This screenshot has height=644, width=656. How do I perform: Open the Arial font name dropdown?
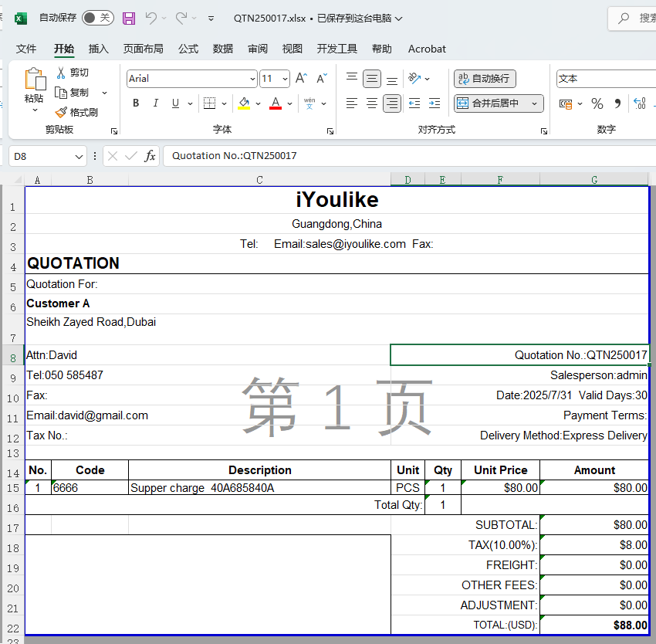[252, 79]
